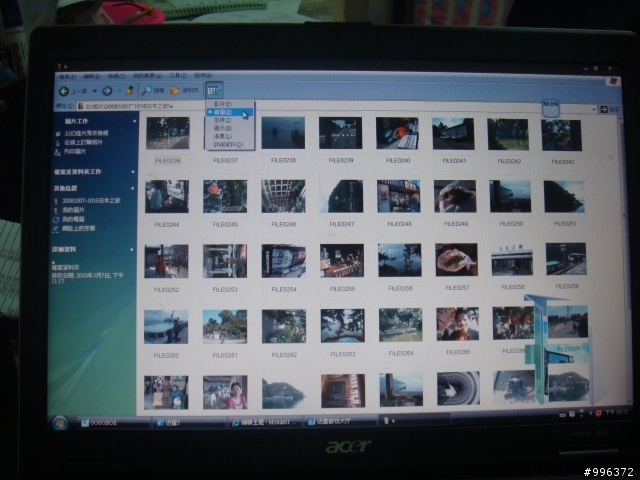Collapse the 其他位置 panel section

[133, 188]
